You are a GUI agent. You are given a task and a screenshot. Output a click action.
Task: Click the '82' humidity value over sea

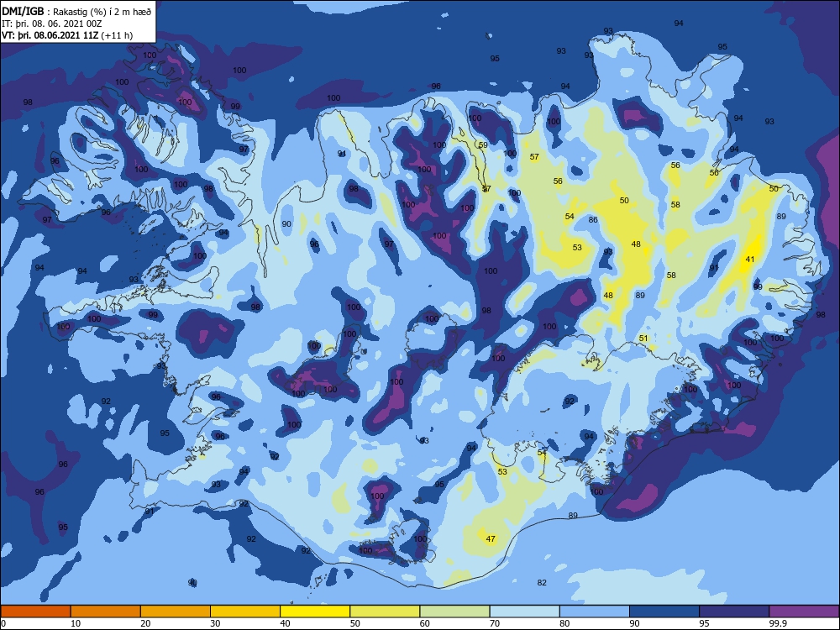click(x=542, y=582)
